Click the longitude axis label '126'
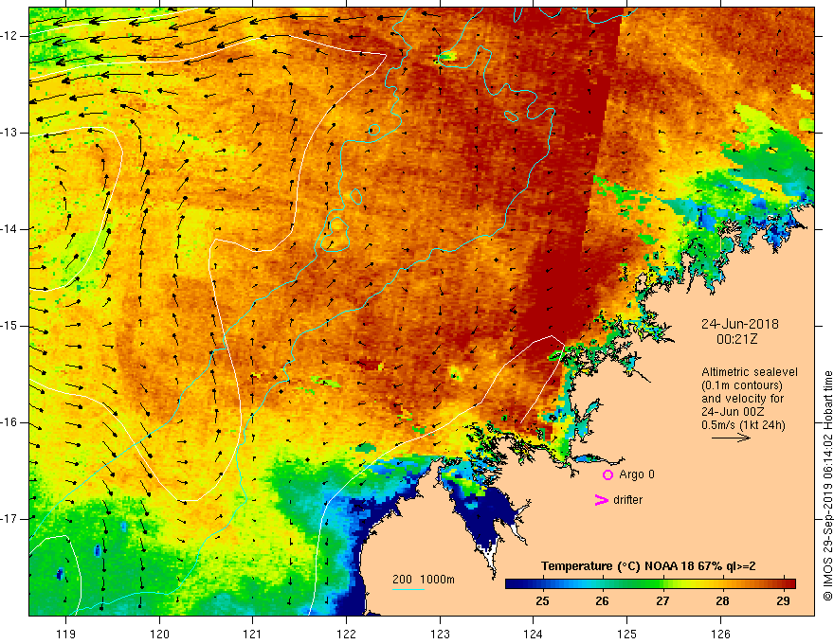Screen dimensions: 834x644 pyautogui.click(x=720, y=635)
